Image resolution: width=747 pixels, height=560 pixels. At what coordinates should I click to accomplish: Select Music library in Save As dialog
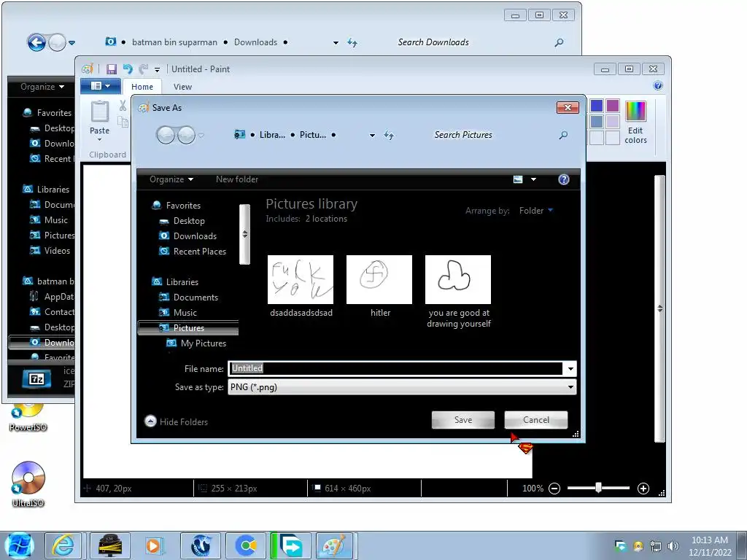185,313
